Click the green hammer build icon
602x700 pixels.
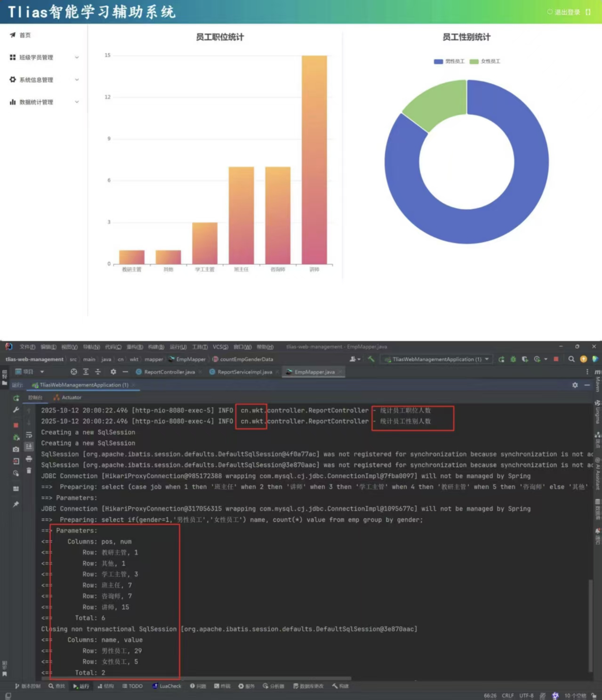pos(371,359)
